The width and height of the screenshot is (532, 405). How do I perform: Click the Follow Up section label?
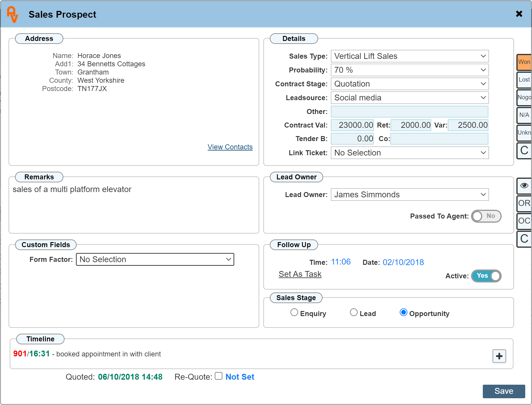[294, 245]
